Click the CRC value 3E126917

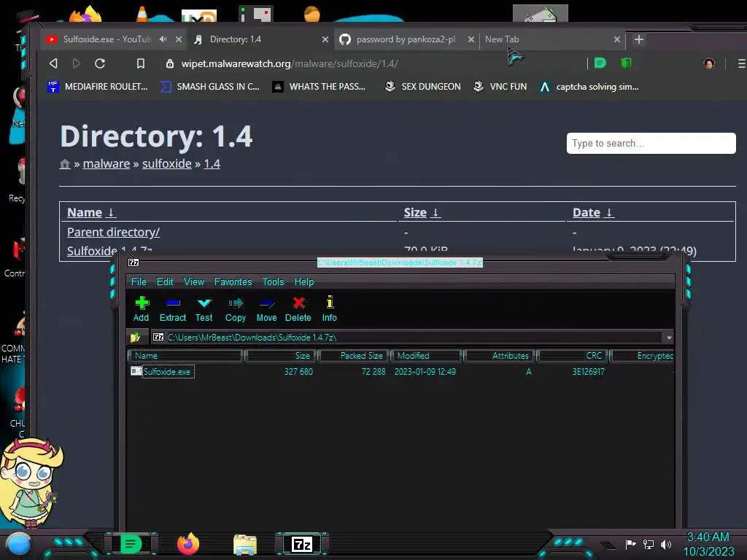(x=589, y=371)
